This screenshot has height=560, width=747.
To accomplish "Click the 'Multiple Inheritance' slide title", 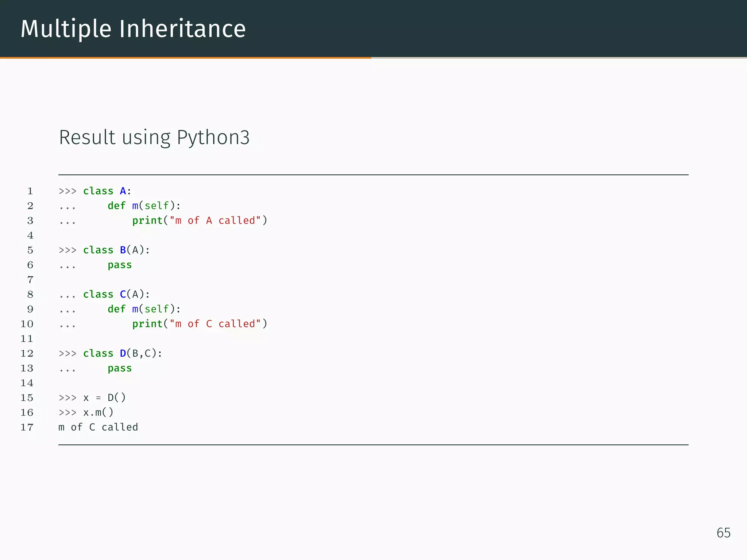I will coord(133,29).
